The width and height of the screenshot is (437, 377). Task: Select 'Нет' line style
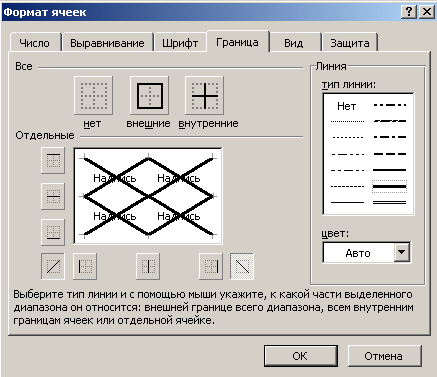pos(347,106)
